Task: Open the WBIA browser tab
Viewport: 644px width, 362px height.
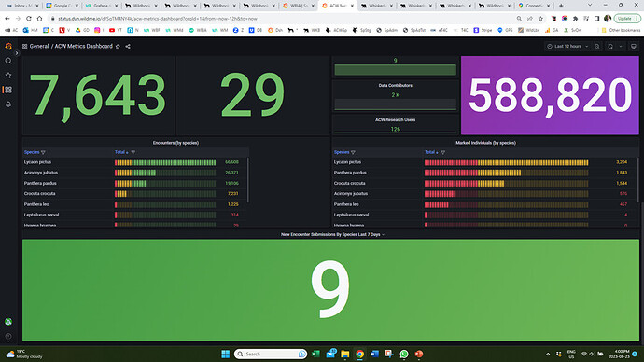Action: (298, 6)
